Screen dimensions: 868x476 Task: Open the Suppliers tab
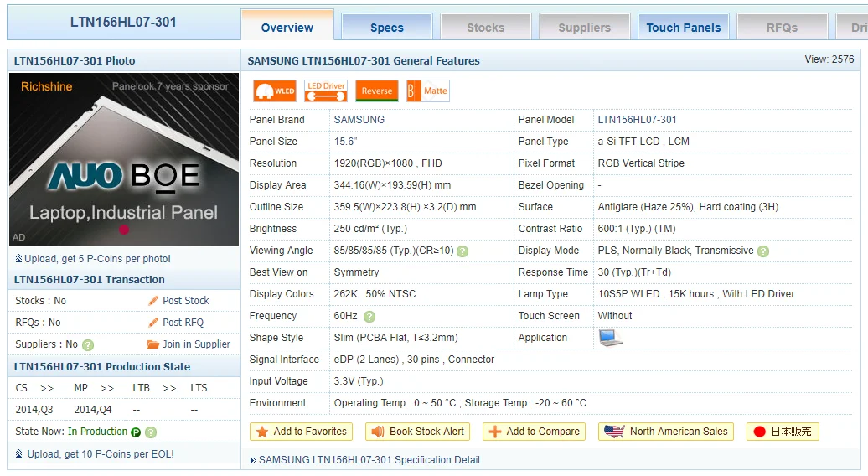(585, 27)
